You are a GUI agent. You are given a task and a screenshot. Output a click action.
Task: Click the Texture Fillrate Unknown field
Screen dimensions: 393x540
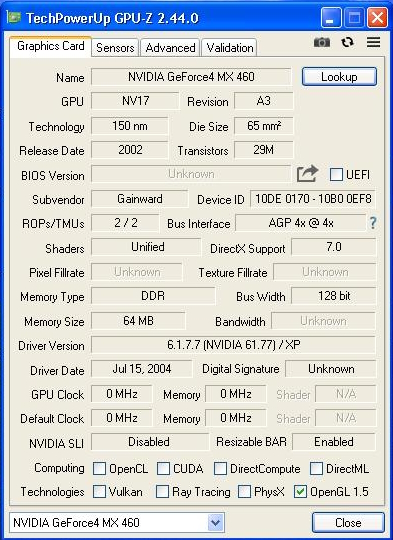[x=324, y=272]
